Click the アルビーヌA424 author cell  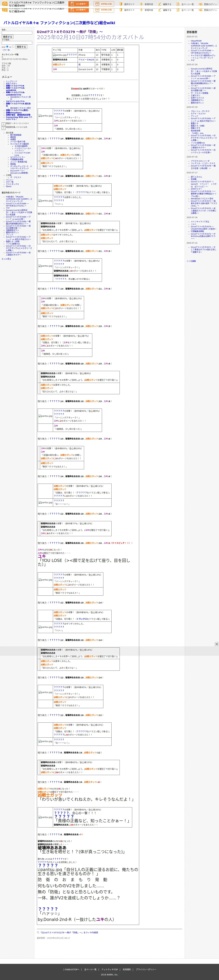(x=86, y=60)
